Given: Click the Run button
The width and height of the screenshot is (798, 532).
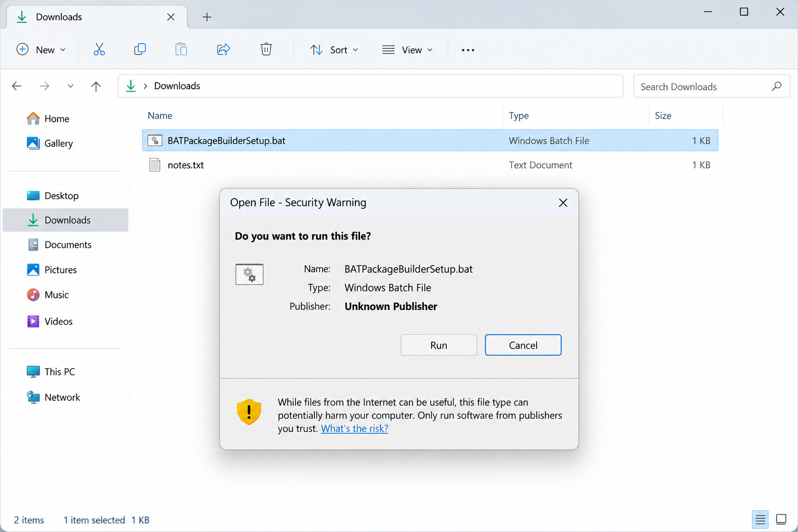Looking at the screenshot, I should point(439,345).
